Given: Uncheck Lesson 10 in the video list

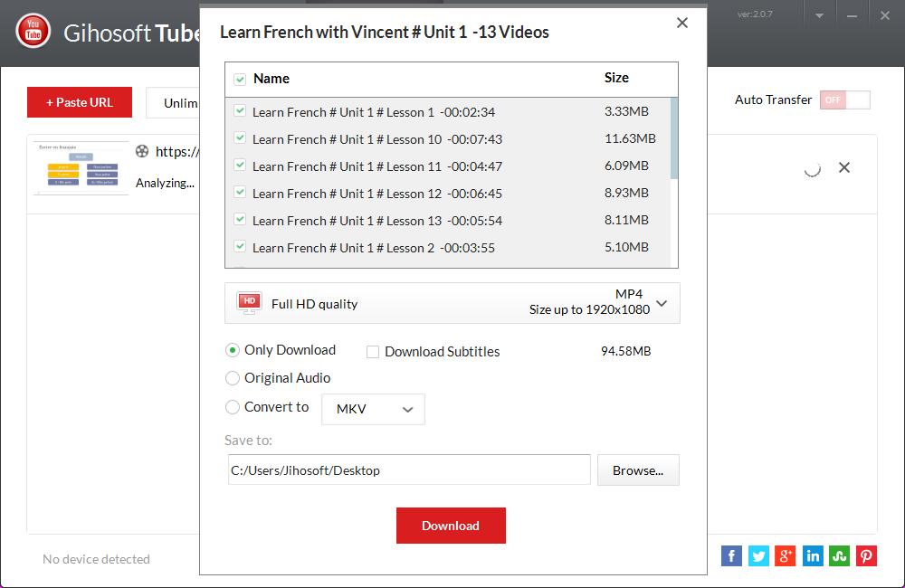Looking at the screenshot, I should [x=240, y=139].
